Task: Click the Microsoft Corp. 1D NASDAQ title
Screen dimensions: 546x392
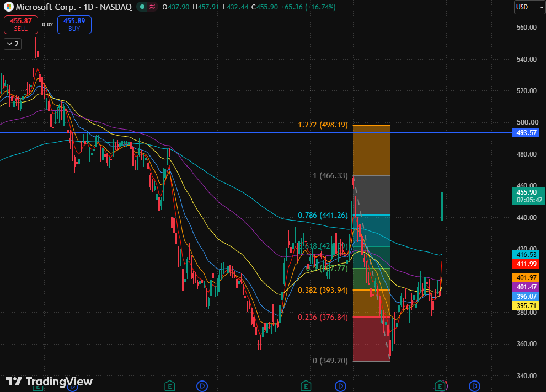Action: tap(74, 7)
